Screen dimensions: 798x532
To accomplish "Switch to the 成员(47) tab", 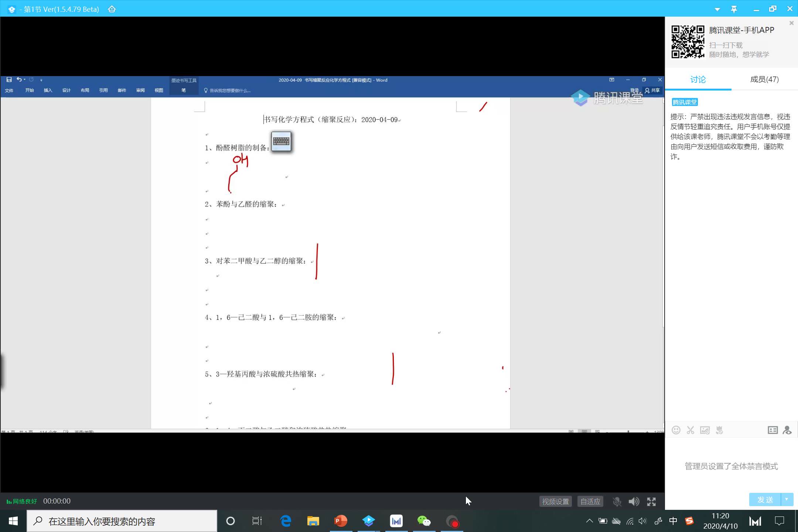I will coord(764,79).
